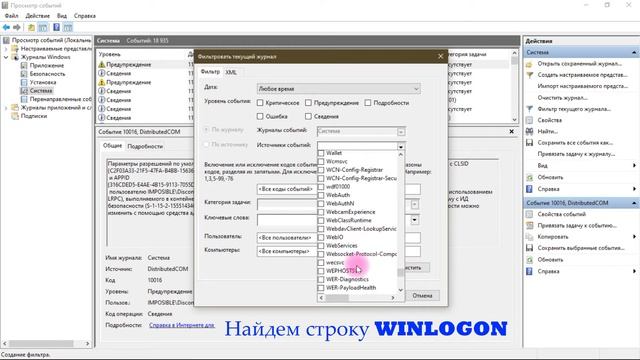Click the Back arrow toolbar icon

(6, 27)
